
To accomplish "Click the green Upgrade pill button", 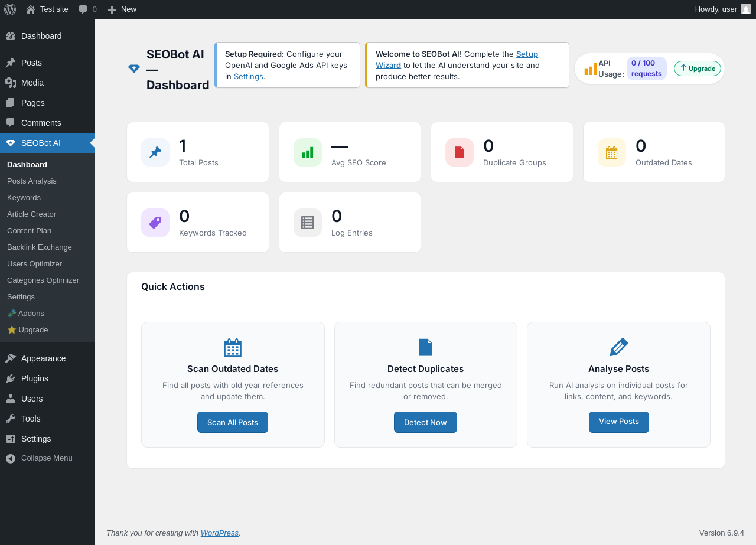I will coord(698,68).
